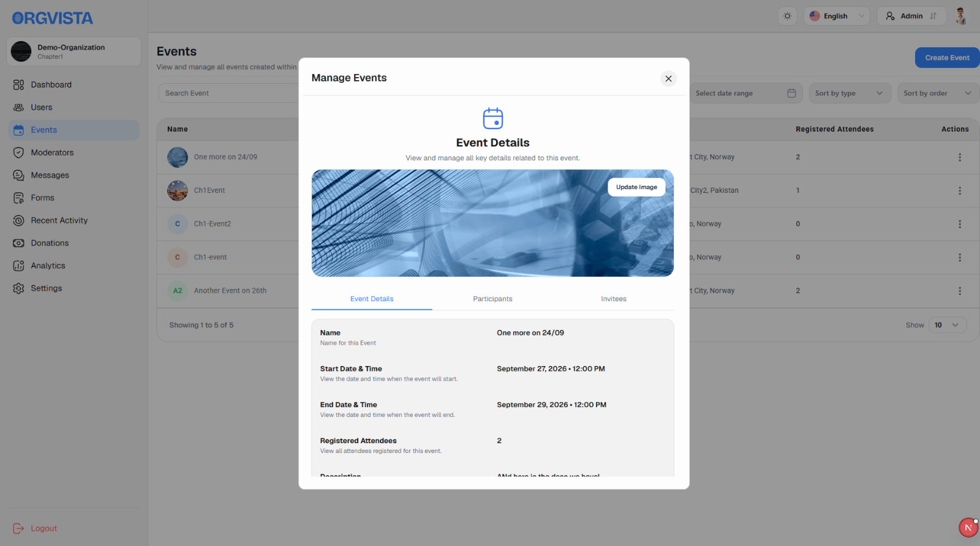Close the Manage Events dialog

668,78
